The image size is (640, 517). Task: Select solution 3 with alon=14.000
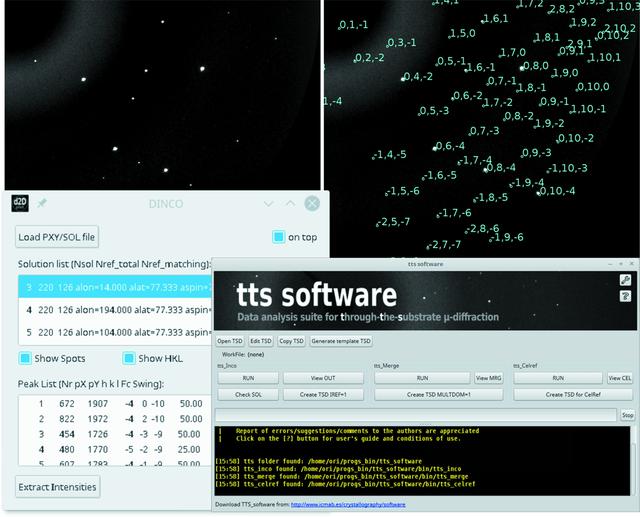115,287
